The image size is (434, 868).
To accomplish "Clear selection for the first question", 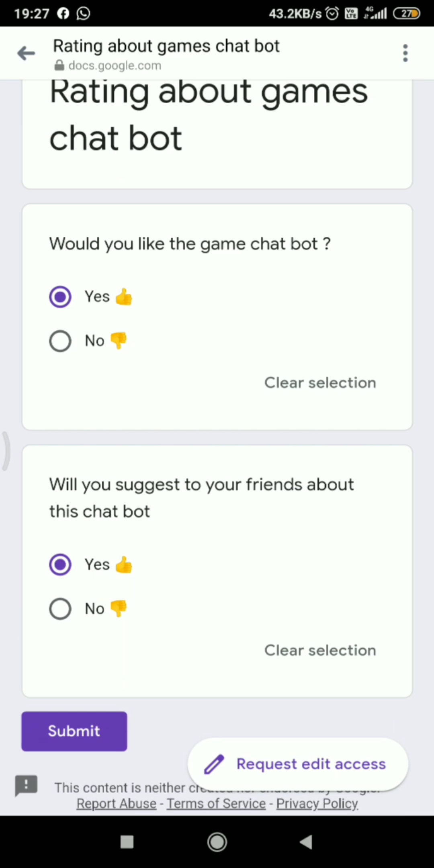I will (320, 383).
